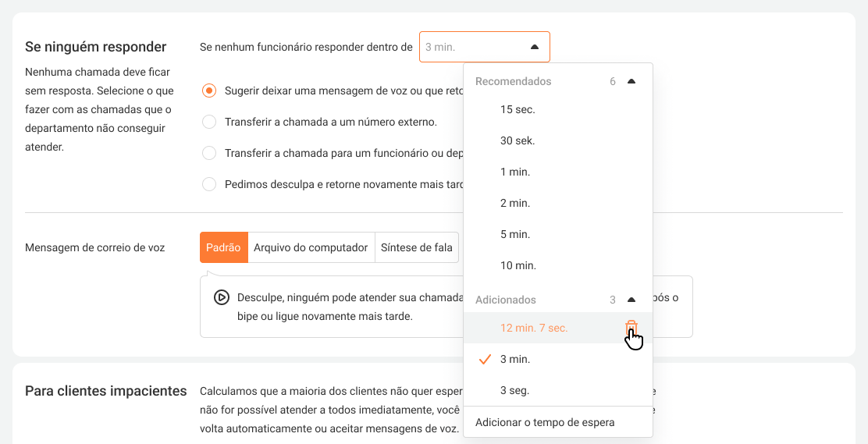Play the default voicemail message

pos(222,297)
